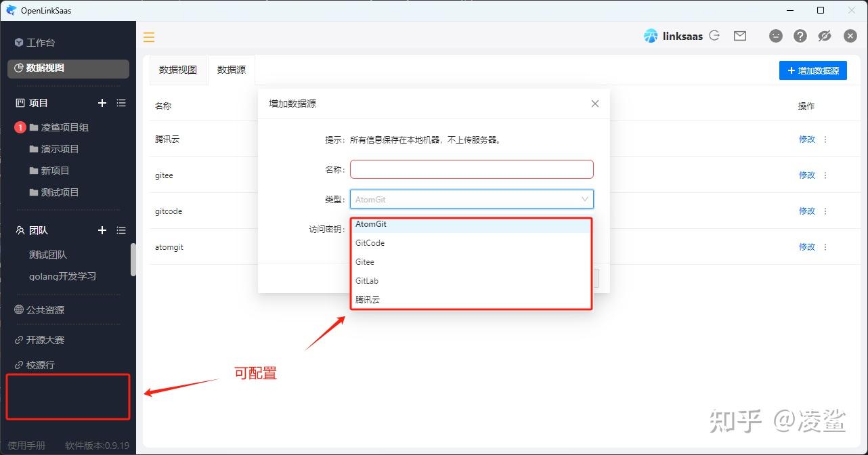Open the 测试团队 team entry
Screen dimensions: 868x455
click(x=48, y=254)
